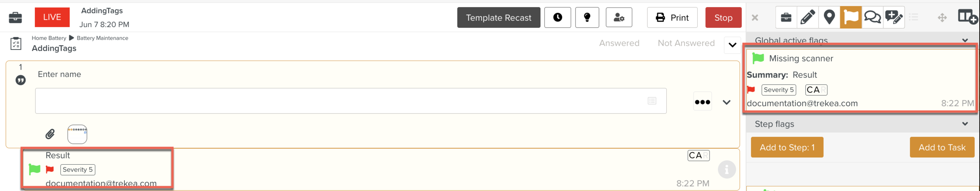
Task: Expand step 1 options chevron
Action: click(x=726, y=103)
